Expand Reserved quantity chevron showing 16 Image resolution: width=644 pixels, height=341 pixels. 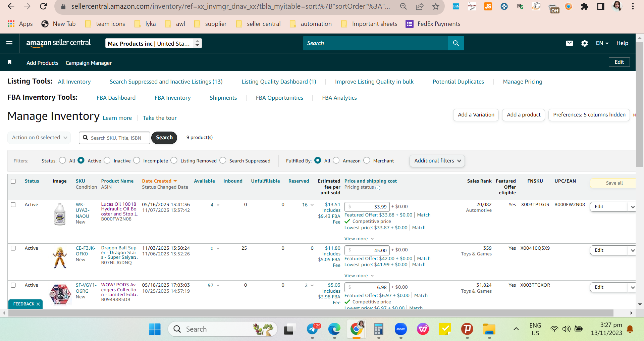pyautogui.click(x=312, y=205)
